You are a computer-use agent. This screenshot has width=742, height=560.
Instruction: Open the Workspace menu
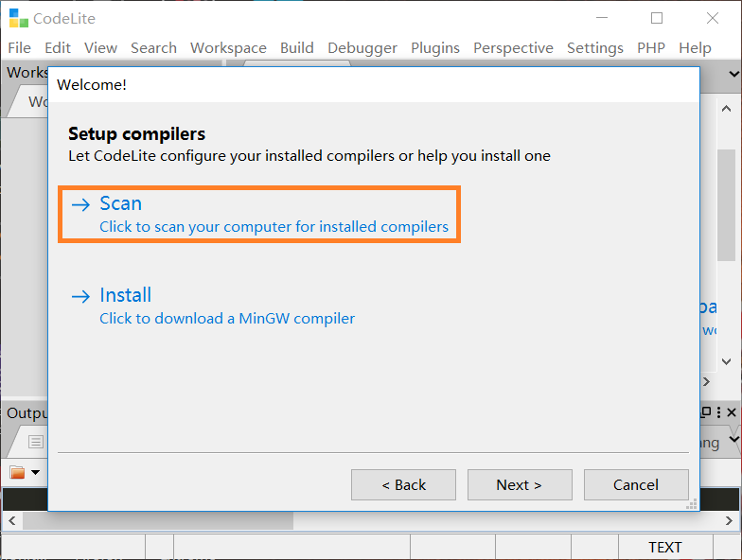pyautogui.click(x=228, y=47)
